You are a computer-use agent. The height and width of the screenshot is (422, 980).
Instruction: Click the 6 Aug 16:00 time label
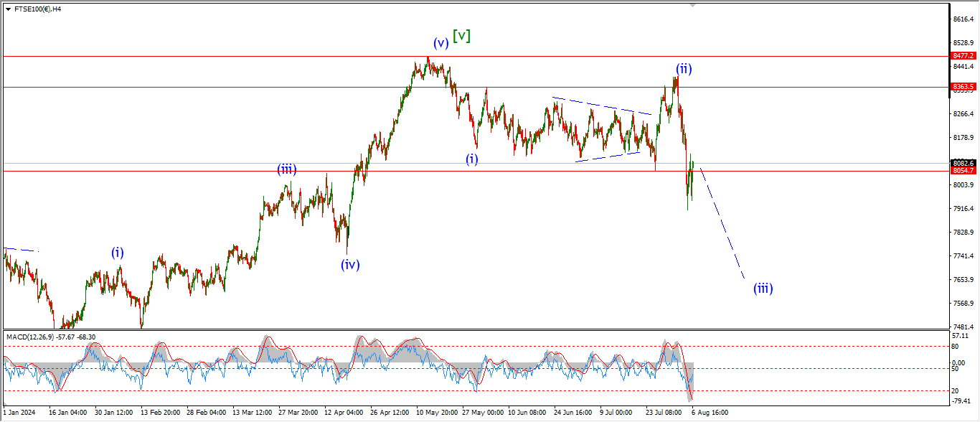[710, 413]
